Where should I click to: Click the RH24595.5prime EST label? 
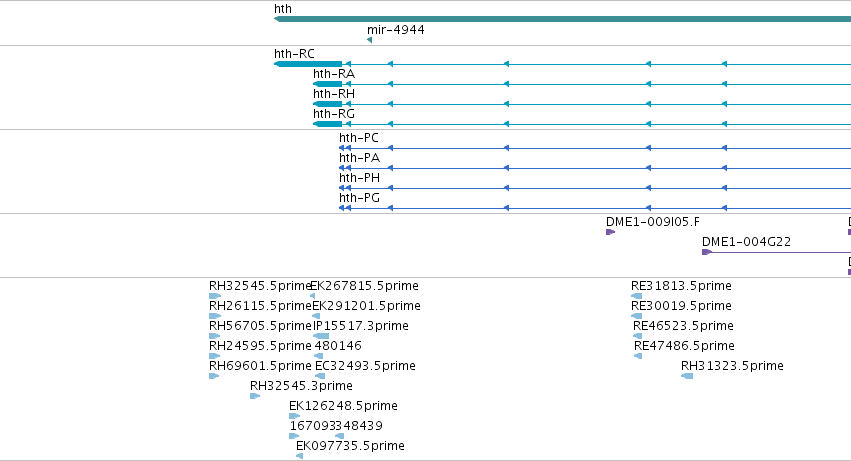260,346
